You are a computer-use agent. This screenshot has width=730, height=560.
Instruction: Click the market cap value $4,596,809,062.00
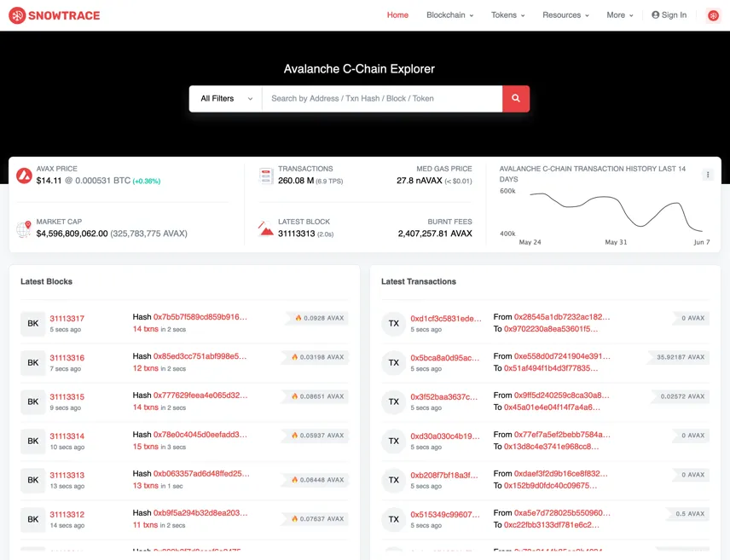pos(72,234)
